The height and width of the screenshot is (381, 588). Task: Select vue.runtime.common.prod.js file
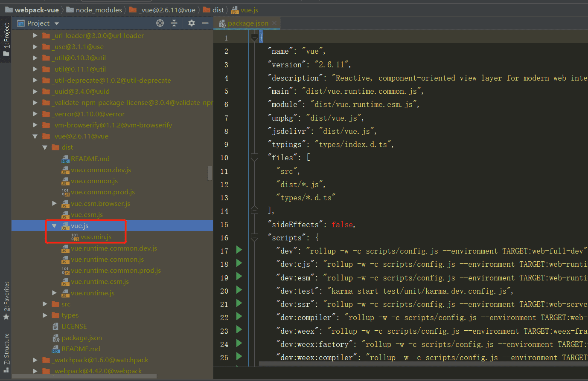[x=116, y=270]
